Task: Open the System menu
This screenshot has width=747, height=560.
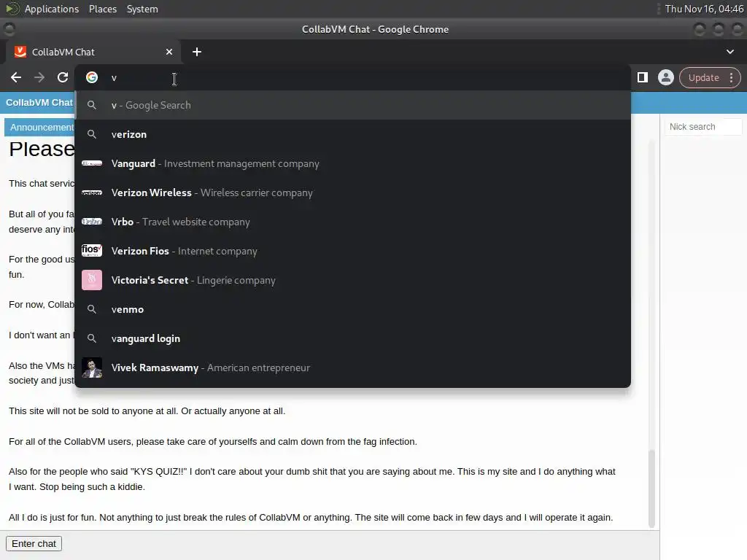Action: 142,9
